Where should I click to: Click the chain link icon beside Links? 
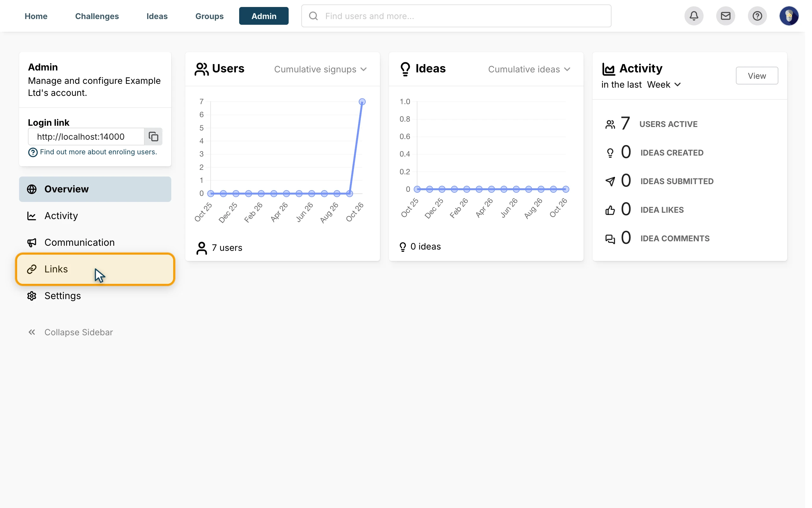32,269
